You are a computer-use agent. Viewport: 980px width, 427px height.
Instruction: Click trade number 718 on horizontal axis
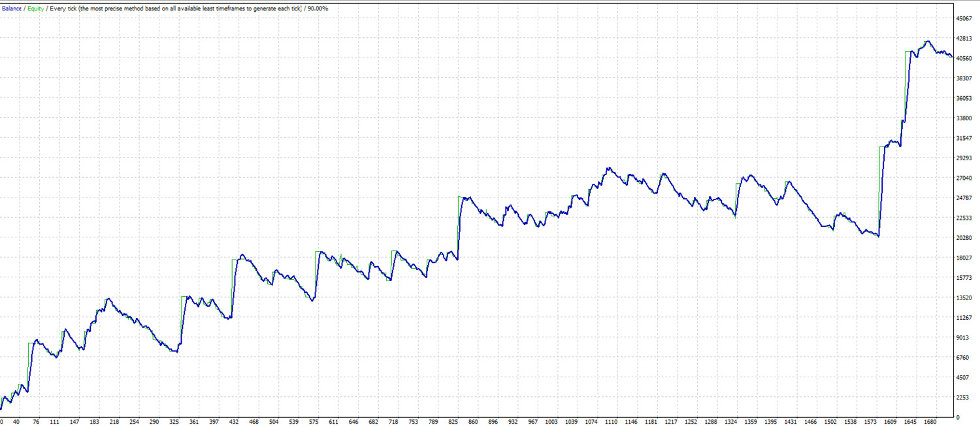click(x=393, y=422)
